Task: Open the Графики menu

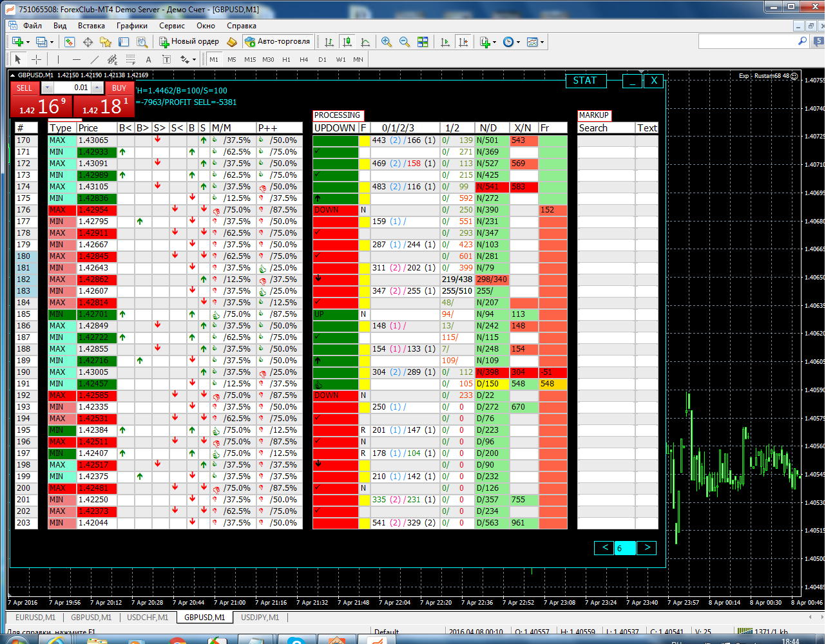Action: (x=132, y=26)
